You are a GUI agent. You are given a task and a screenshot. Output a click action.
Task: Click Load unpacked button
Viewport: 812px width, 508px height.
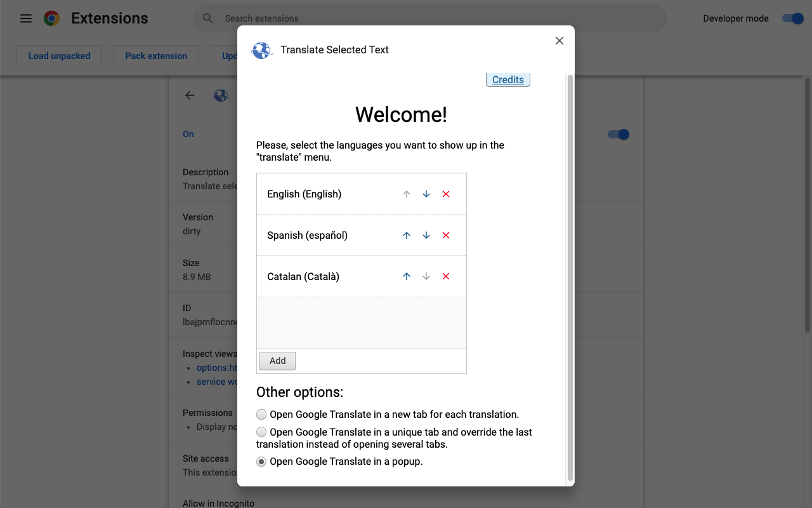tap(60, 56)
